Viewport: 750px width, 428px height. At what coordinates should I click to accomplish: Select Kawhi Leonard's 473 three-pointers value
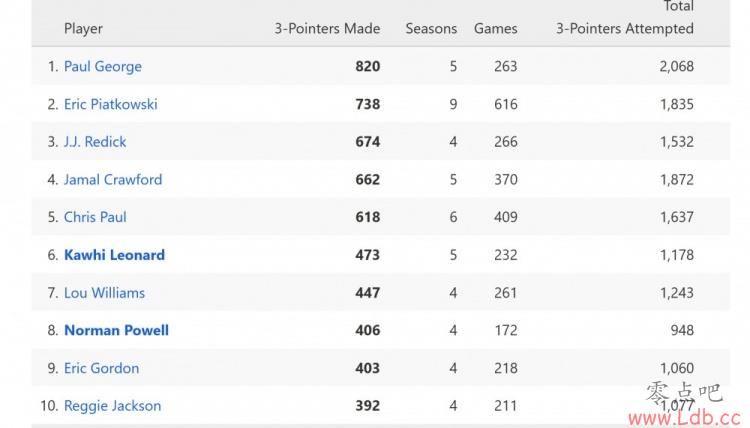point(367,255)
